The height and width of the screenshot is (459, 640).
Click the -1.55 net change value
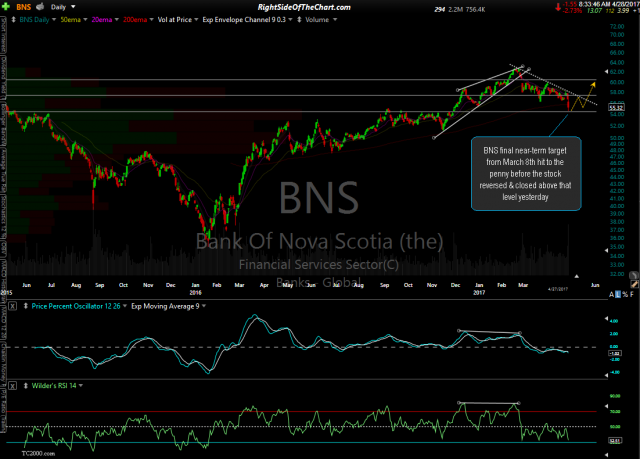tap(569, 4)
